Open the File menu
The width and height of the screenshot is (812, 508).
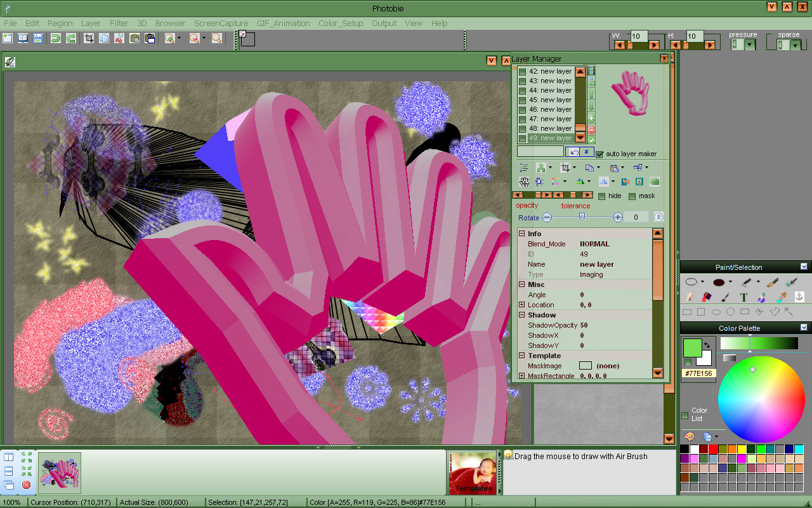click(x=10, y=23)
